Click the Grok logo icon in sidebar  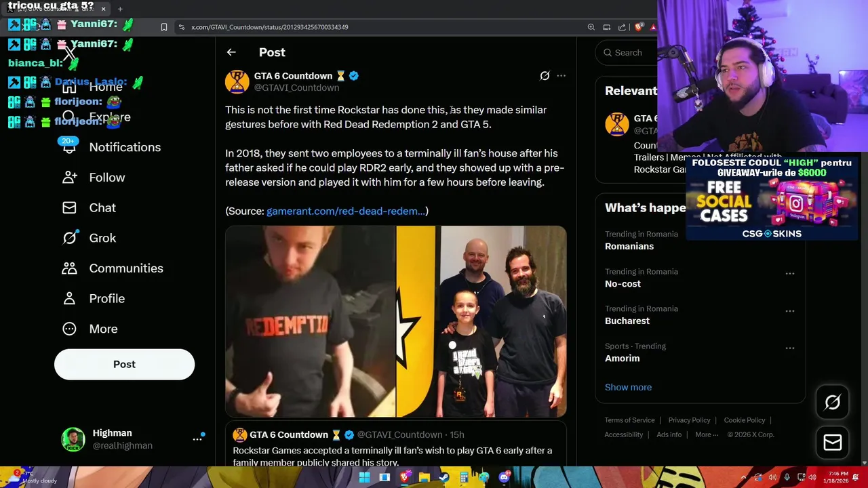pos(69,238)
